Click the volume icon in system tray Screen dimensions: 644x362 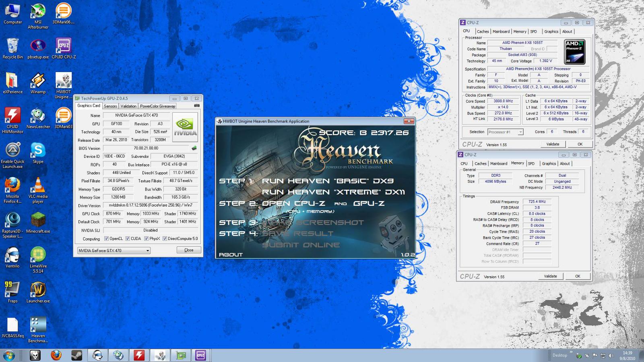click(x=611, y=356)
